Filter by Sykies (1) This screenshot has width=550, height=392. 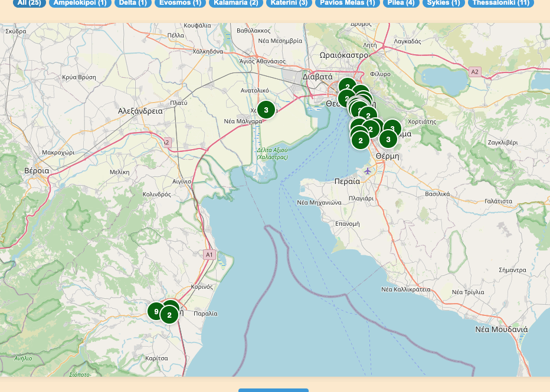pyautogui.click(x=444, y=3)
